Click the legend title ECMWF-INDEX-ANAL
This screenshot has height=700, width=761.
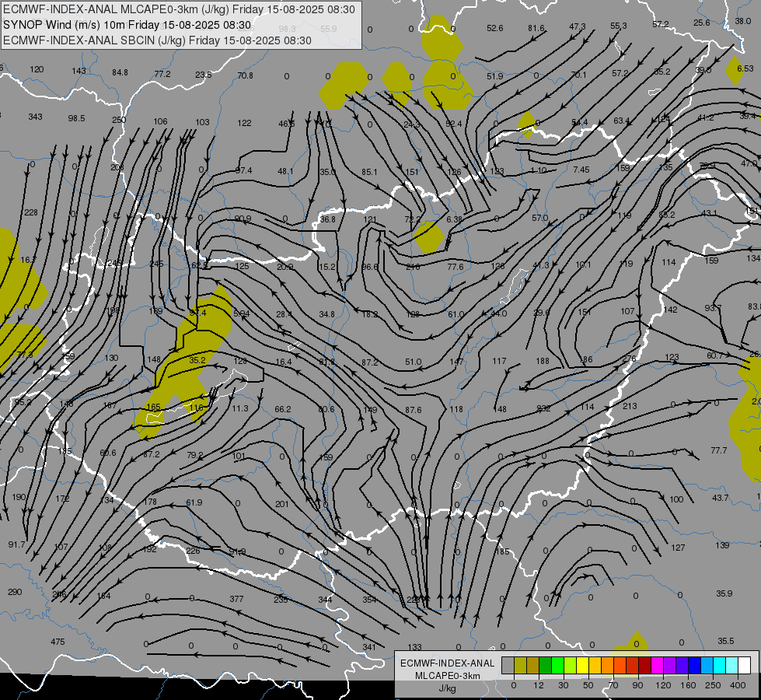click(448, 663)
